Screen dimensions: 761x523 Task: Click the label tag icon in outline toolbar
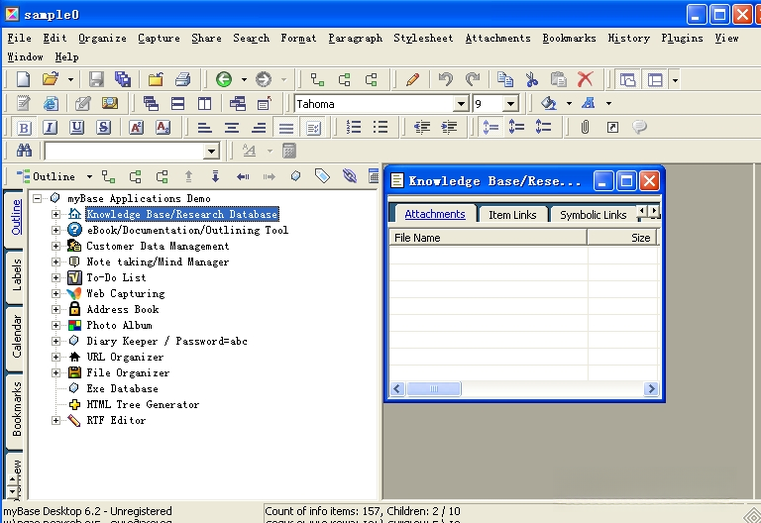[x=322, y=176]
